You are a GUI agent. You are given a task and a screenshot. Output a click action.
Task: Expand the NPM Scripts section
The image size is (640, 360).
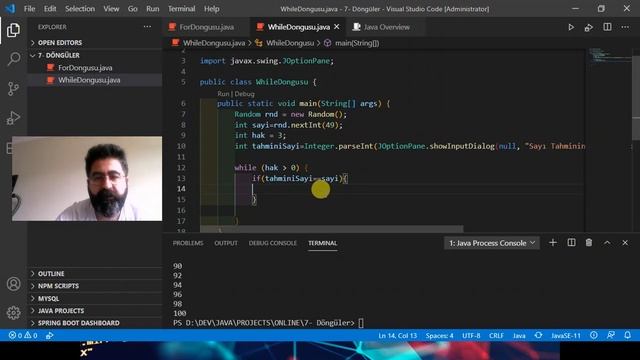point(95,286)
